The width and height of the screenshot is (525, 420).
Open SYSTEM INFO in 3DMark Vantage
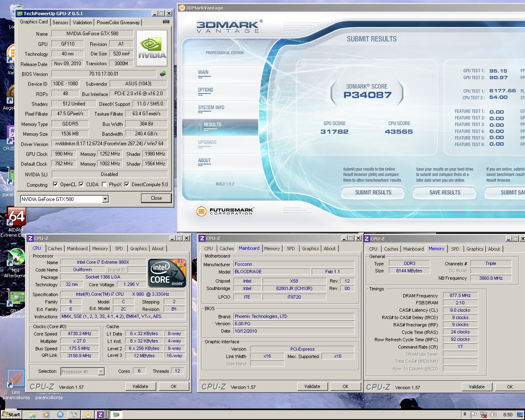point(211,107)
